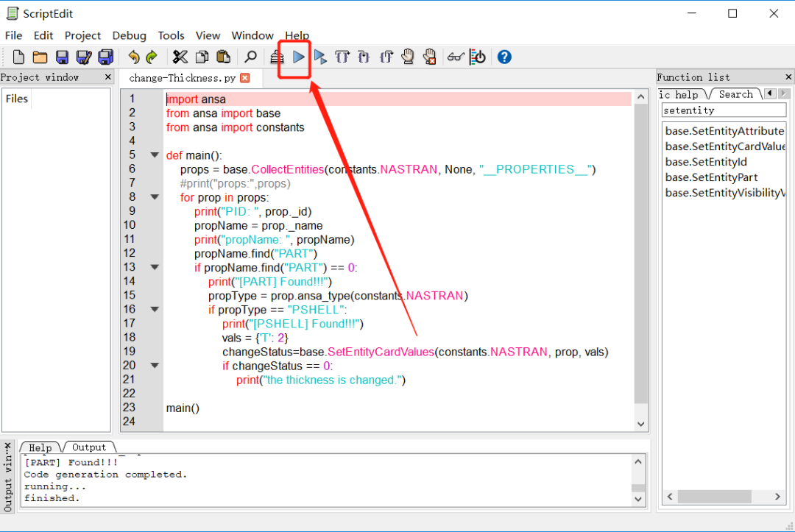Click the import ansa line in editor
This screenshot has height=532, width=795.
398,99
